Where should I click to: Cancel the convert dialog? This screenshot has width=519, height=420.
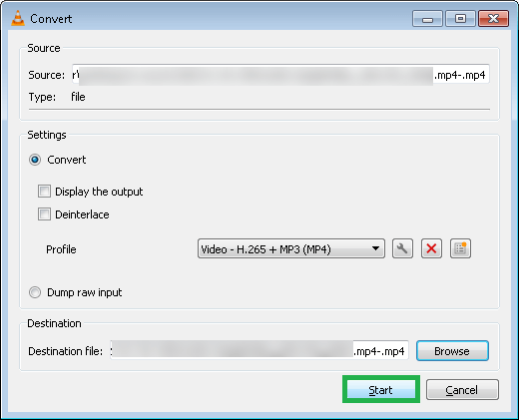point(462,389)
